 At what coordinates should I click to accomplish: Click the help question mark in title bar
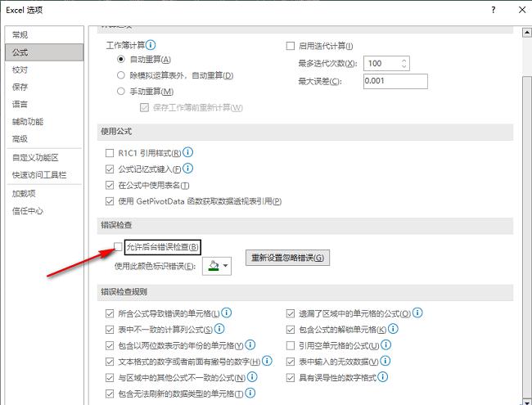(493, 10)
